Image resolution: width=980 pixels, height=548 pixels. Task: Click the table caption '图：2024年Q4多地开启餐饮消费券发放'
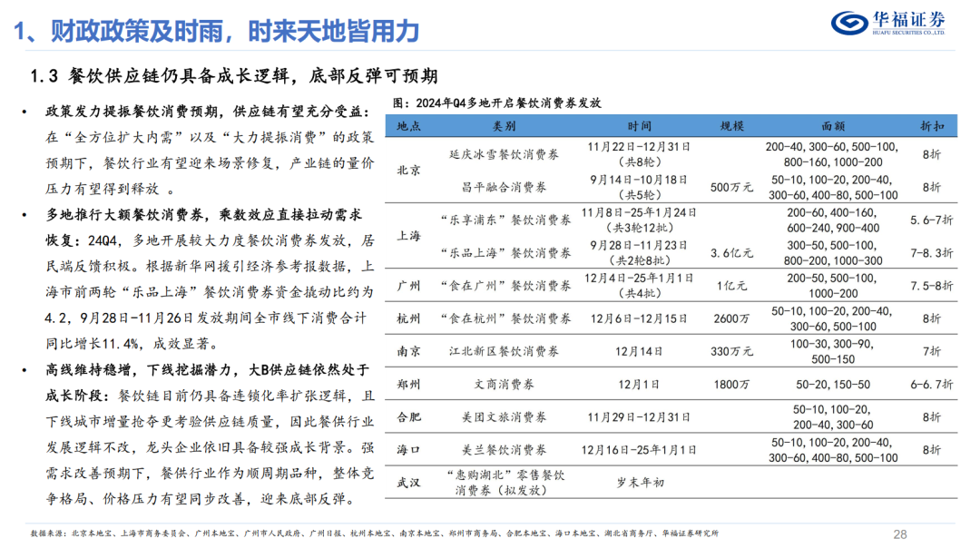tap(497, 103)
